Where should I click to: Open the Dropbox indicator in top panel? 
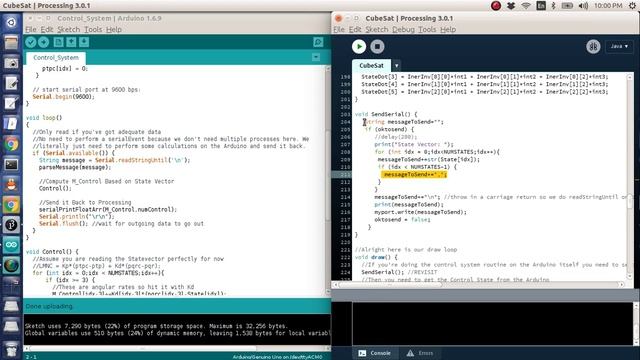click(x=511, y=6)
